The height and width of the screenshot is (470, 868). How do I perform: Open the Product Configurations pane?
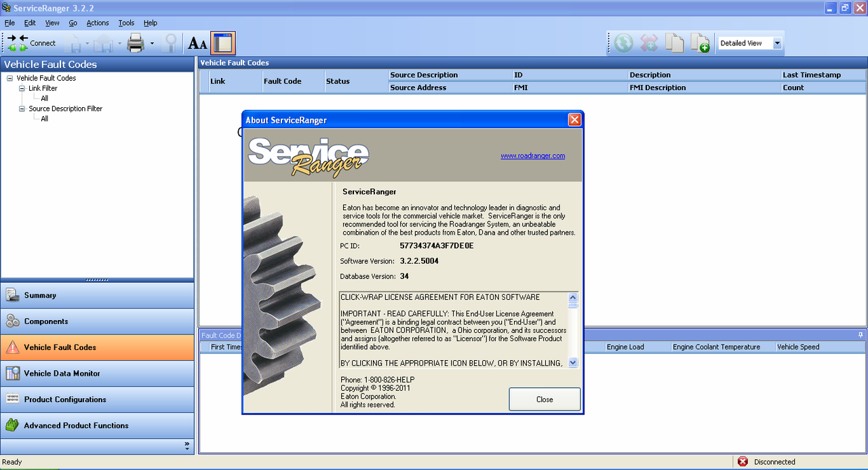tap(97, 399)
